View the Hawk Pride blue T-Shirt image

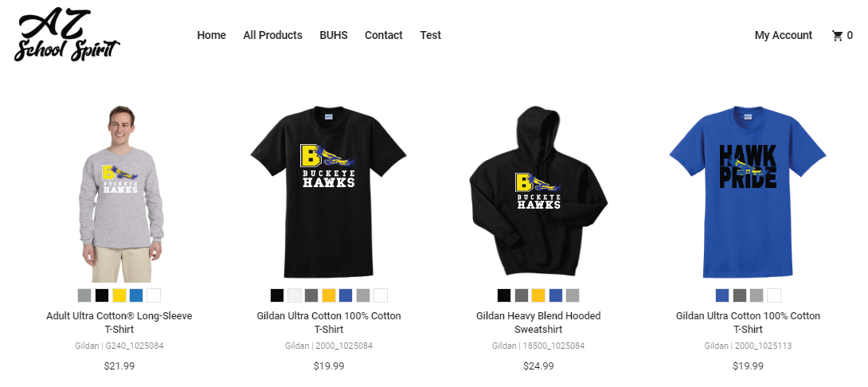(x=748, y=192)
